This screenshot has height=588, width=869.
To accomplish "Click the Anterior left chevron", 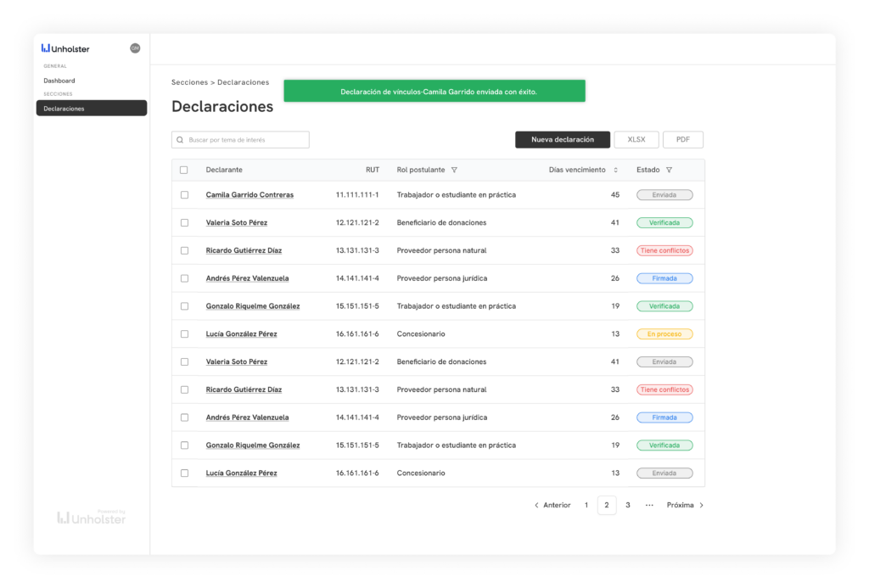I will point(536,505).
